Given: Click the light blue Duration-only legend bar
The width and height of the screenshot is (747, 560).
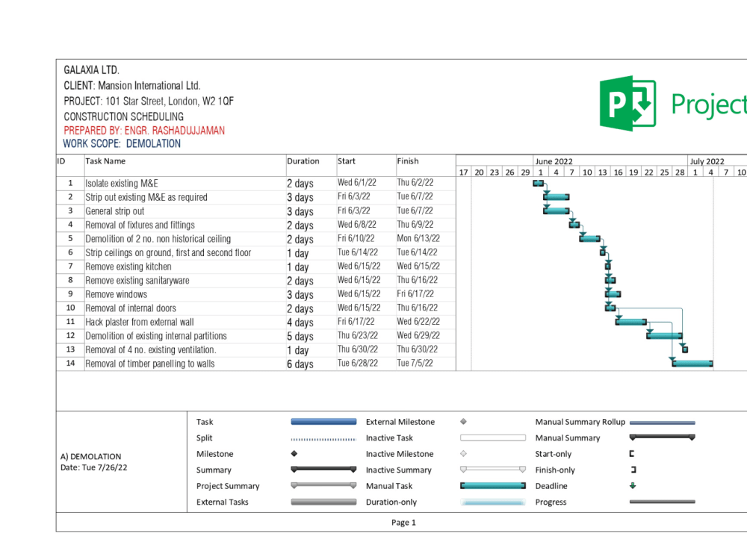Looking at the screenshot, I should 493,502.
